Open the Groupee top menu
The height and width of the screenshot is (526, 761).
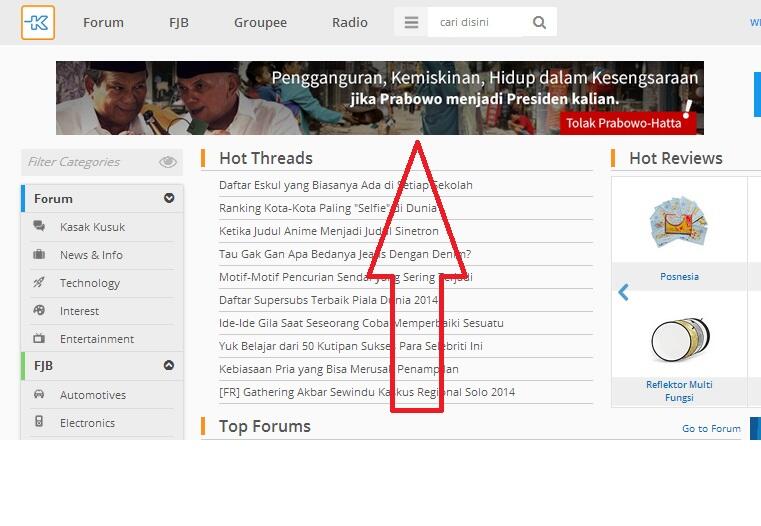click(260, 22)
